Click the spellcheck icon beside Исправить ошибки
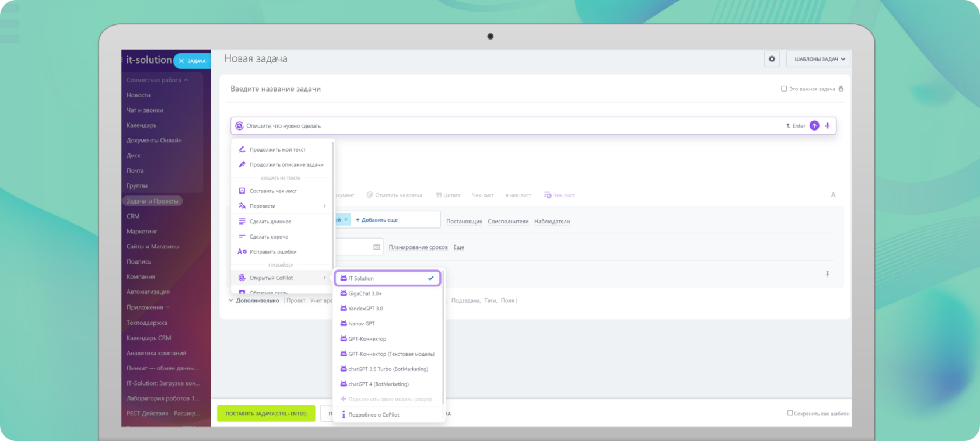 tap(242, 252)
